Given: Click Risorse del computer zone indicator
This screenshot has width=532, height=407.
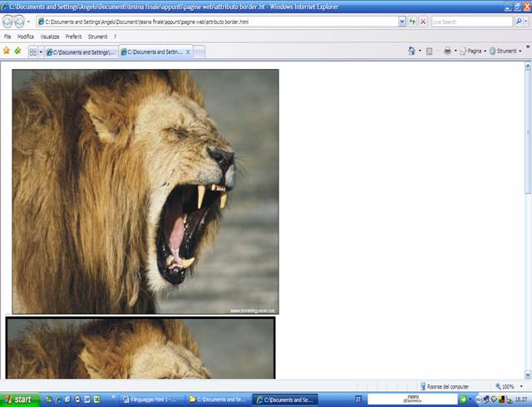Looking at the screenshot, I should pyautogui.click(x=445, y=386).
